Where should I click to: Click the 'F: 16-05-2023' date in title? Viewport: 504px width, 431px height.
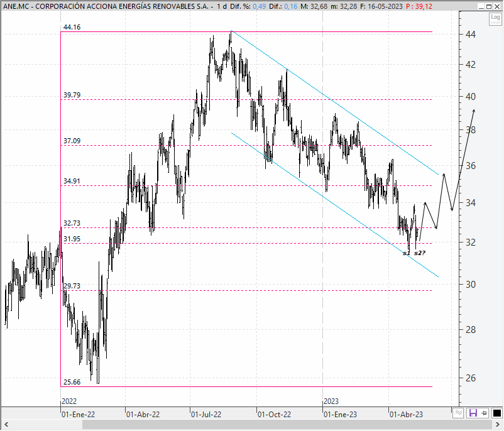(381, 6)
